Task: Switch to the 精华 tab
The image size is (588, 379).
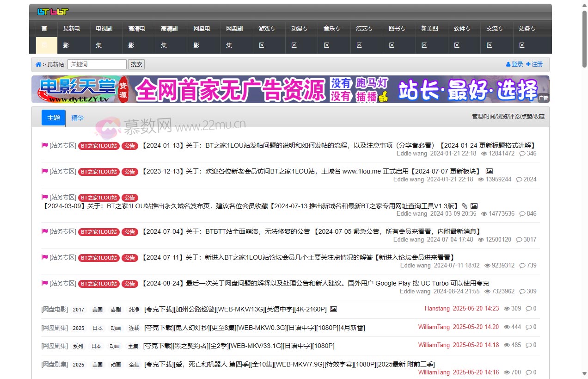Action: 77,118
